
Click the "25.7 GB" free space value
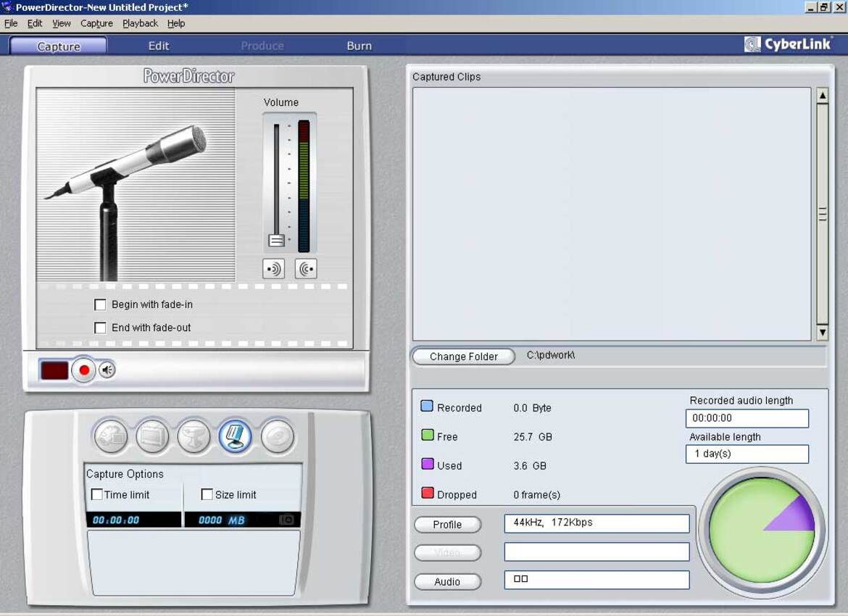533,436
